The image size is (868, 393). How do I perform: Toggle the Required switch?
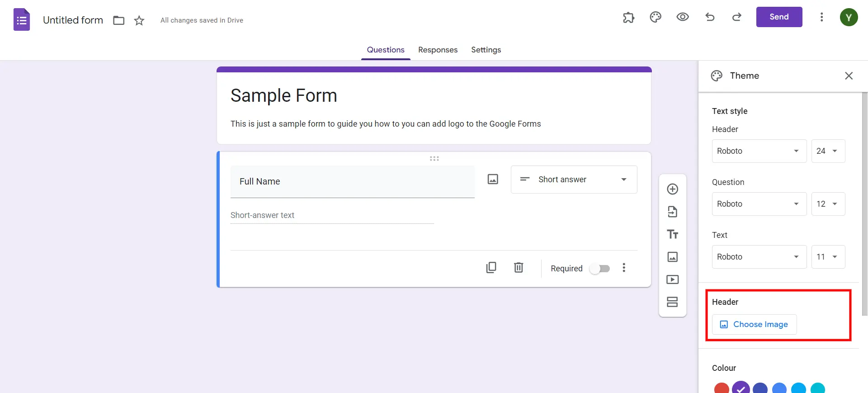click(x=600, y=269)
